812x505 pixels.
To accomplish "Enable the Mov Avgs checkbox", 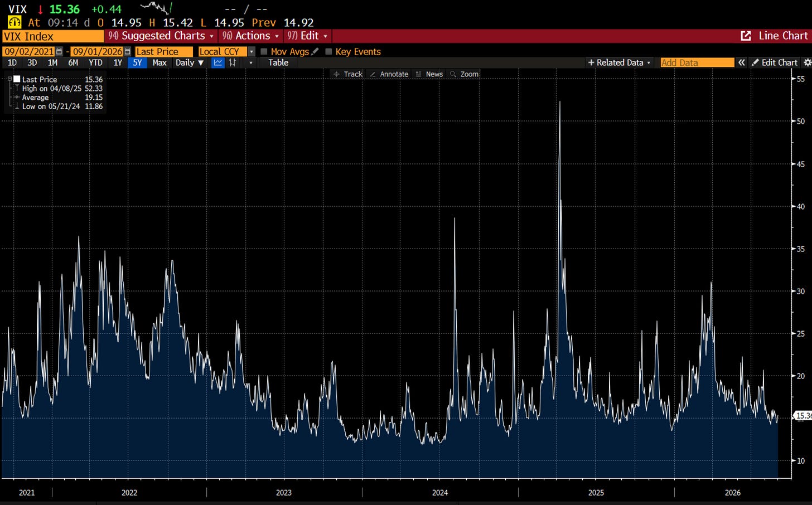I will pos(264,51).
